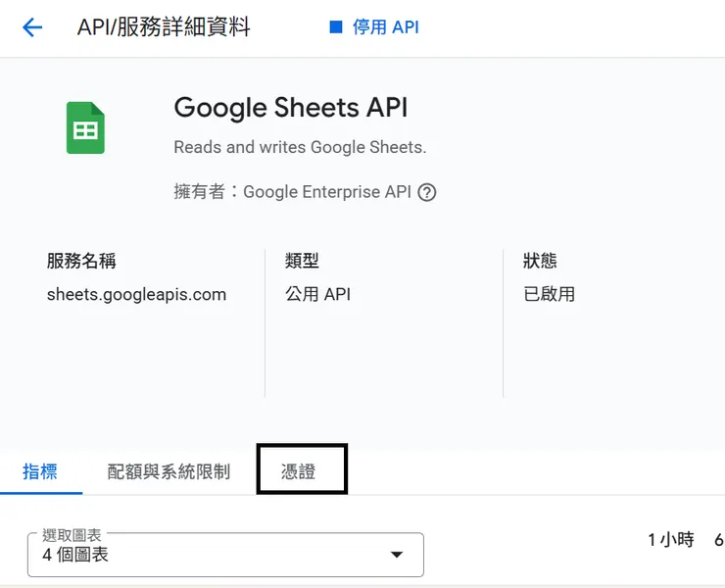
Task: Open the 配額與系統限制 tab
Action: pyautogui.click(x=169, y=471)
